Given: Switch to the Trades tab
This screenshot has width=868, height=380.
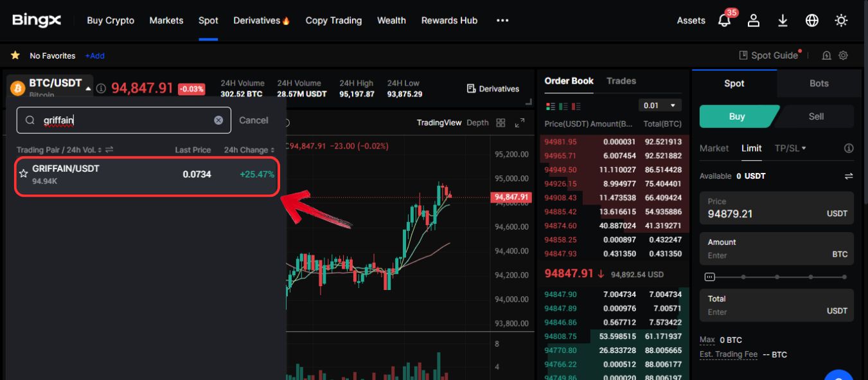Looking at the screenshot, I should (621, 81).
